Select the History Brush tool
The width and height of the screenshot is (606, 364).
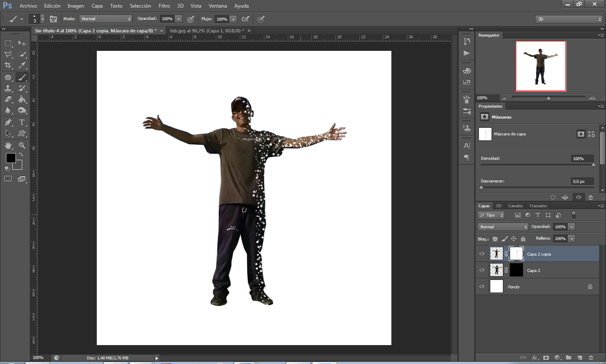[x=22, y=88]
